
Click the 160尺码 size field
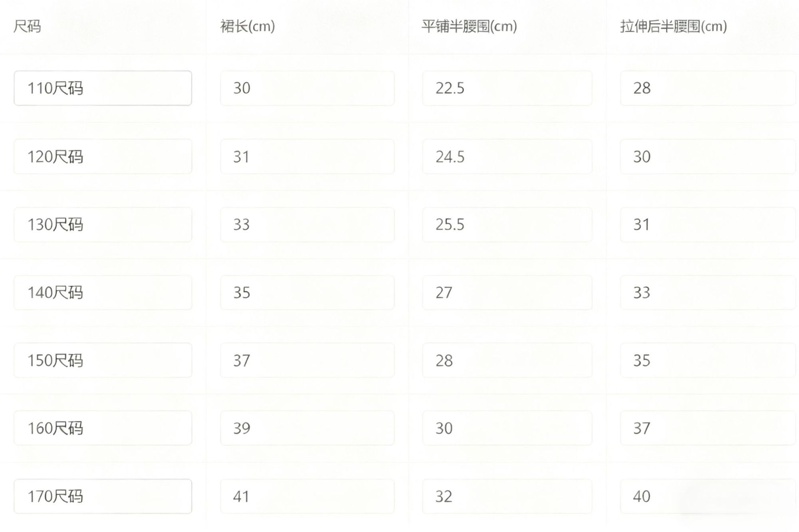(x=102, y=428)
